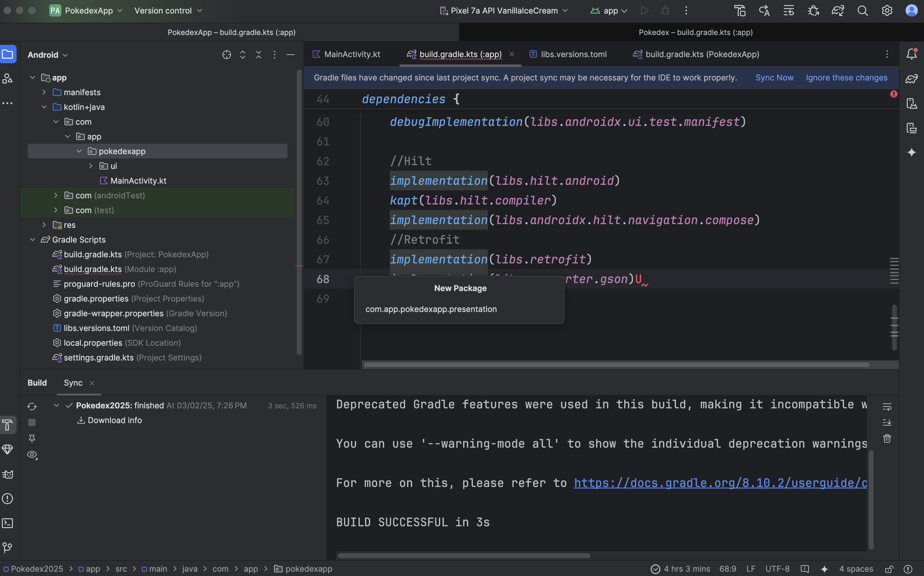Click Select Opened File crosshair icon

226,55
